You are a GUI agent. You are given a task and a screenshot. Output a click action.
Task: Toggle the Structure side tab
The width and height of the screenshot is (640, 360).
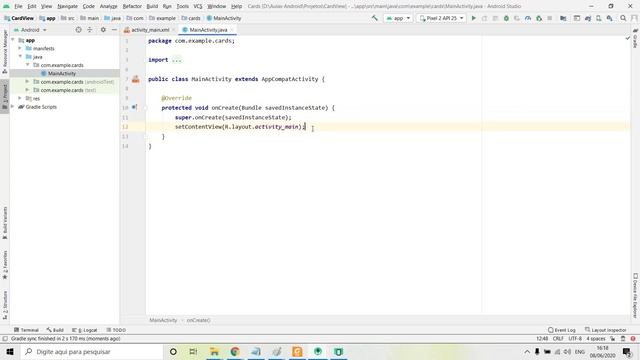point(5,305)
